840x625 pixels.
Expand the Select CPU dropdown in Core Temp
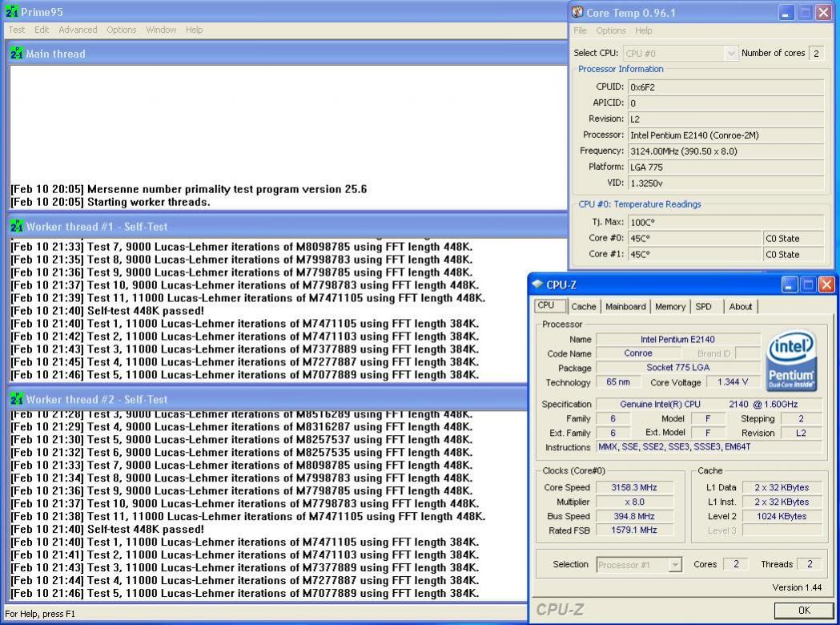click(x=731, y=53)
